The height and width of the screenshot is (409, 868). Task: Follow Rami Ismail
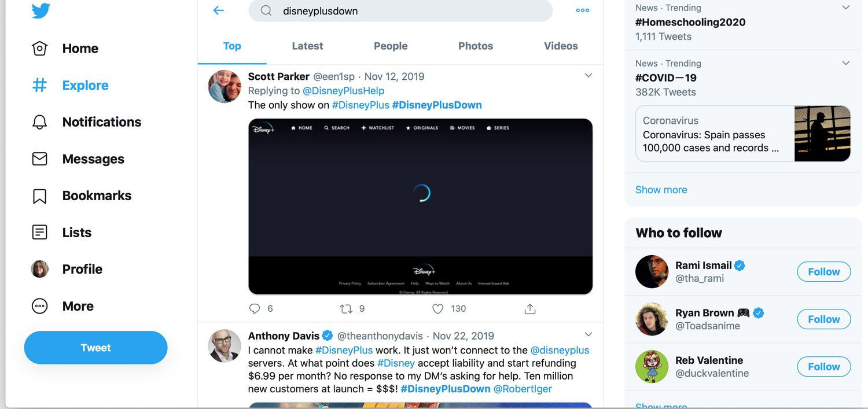(823, 271)
